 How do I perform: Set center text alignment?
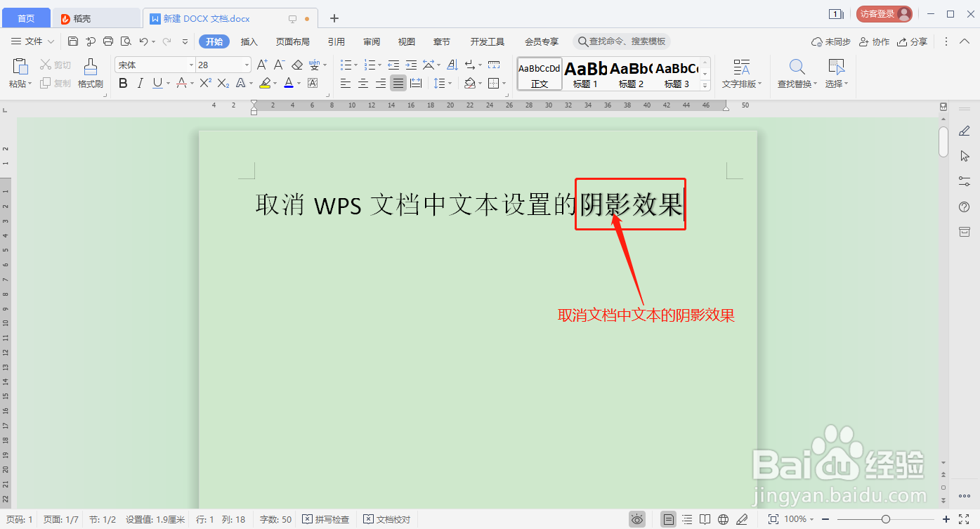point(363,84)
